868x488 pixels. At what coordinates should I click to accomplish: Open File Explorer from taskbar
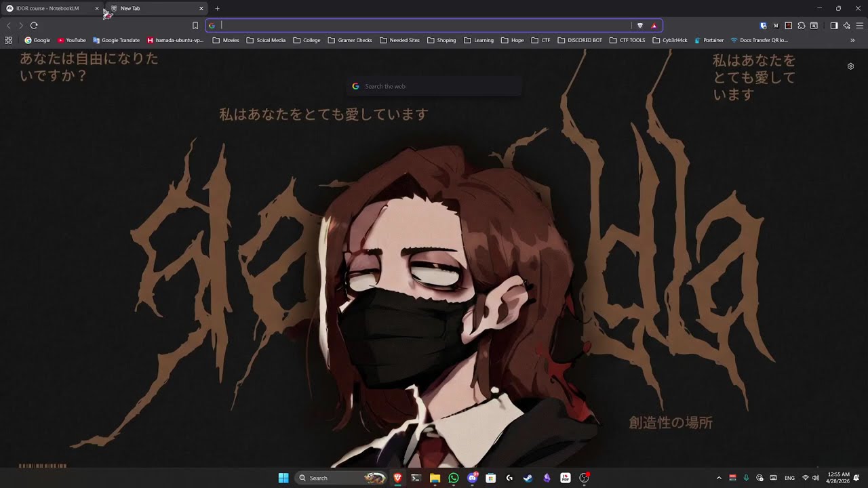tap(435, 478)
